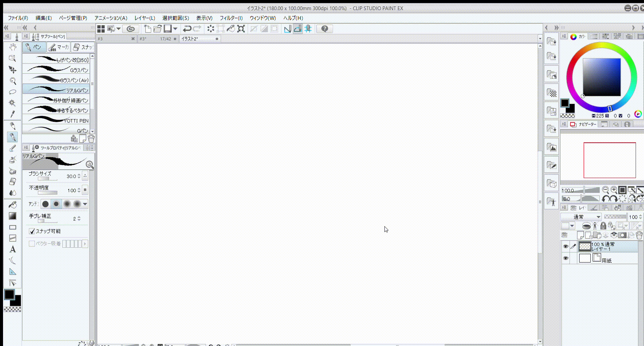Image resolution: width=644 pixels, height=346 pixels.
Task: Open the save icon dropdown arrow
Action: (175, 29)
